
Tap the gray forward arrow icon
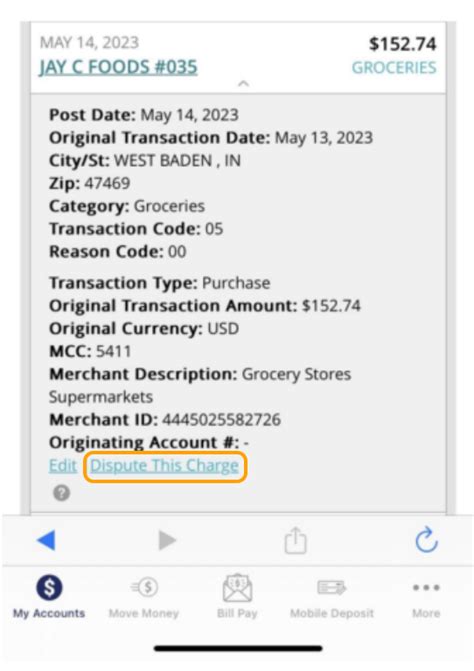[x=167, y=540]
